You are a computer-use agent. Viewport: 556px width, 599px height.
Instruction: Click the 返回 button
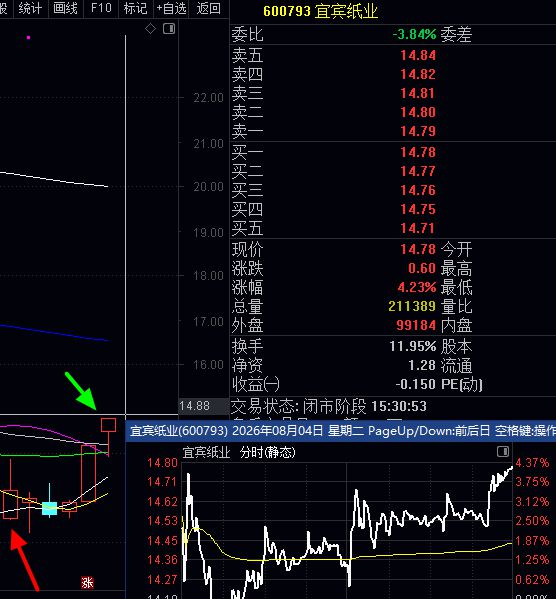[209, 8]
